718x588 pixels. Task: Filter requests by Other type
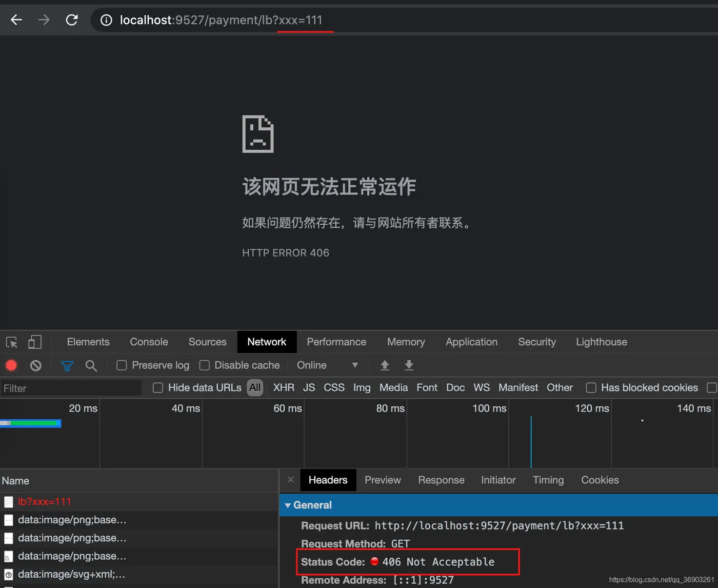(x=560, y=388)
